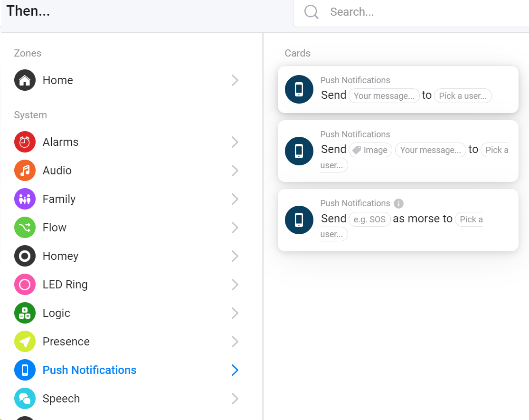This screenshot has width=529, height=420.
Task: Click the red Alarms clock icon
Action: [x=25, y=142]
